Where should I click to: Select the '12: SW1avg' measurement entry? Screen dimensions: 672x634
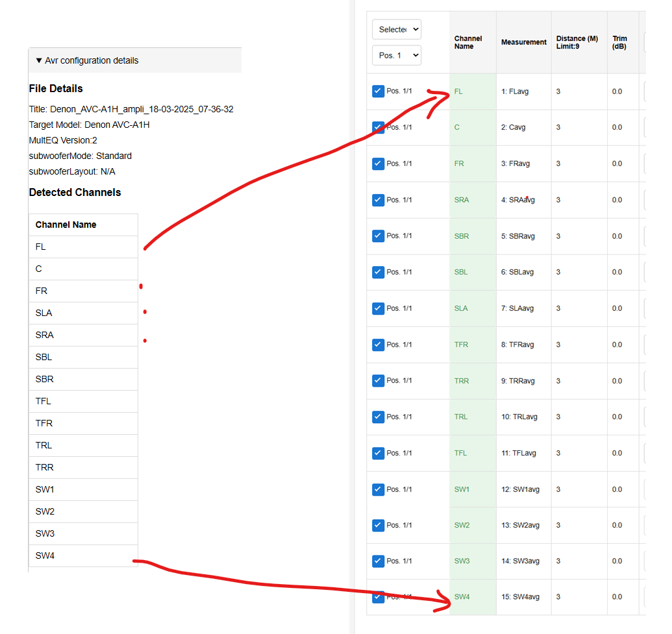point(520,489)
